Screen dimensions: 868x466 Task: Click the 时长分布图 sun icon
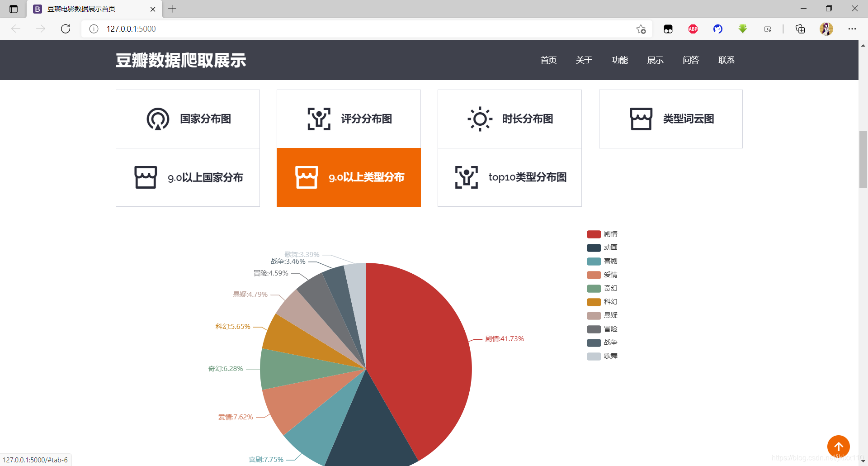(480, 119)
